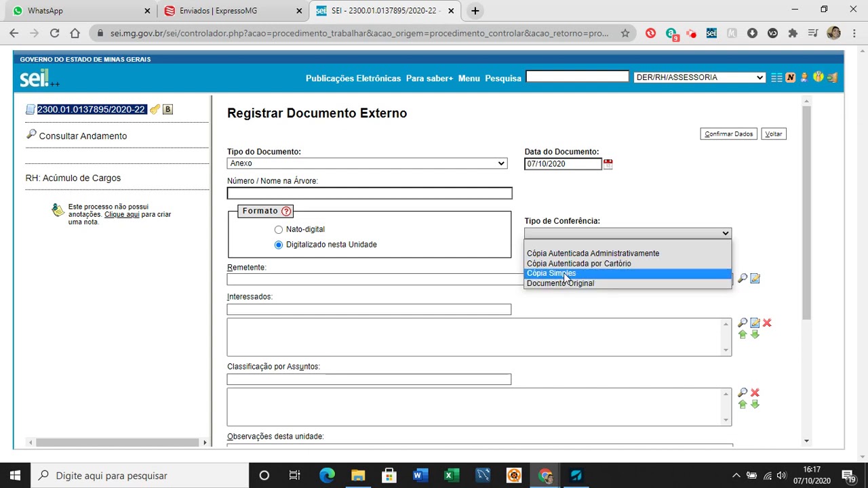
Task: Click the Voltar button
Action: pyautogui.click(x=774, y=134)
